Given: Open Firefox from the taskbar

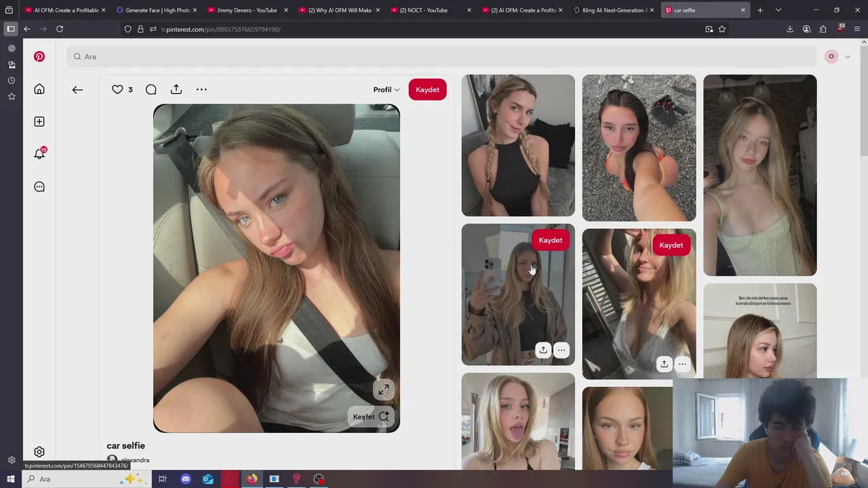Looking at the screenshot, I should (x=252, y=479).
